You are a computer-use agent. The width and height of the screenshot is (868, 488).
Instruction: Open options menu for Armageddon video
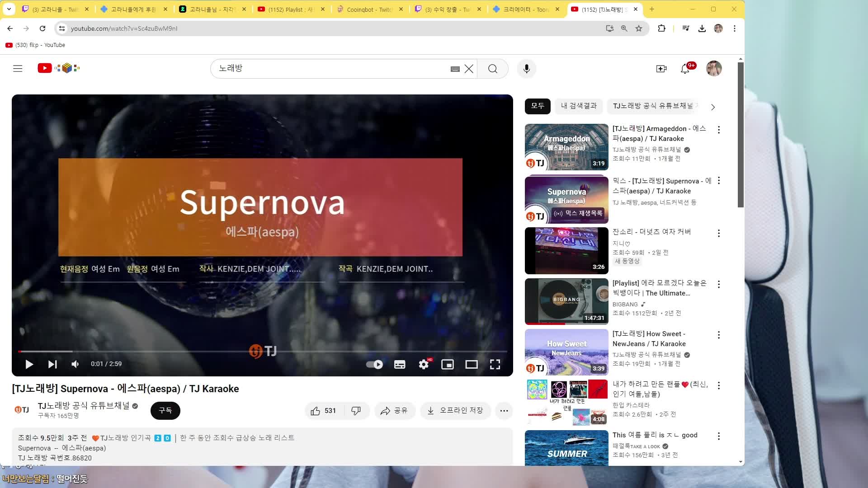click(x=719, y=130)
